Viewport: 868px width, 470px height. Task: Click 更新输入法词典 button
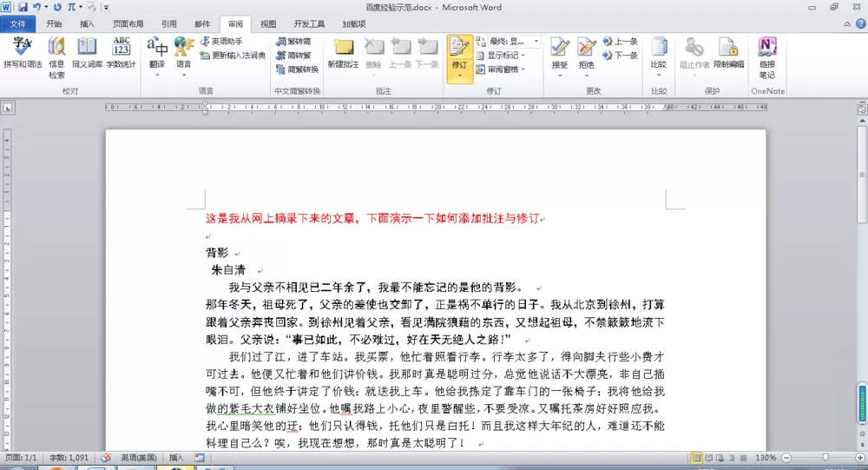click(x=233, y=55)
